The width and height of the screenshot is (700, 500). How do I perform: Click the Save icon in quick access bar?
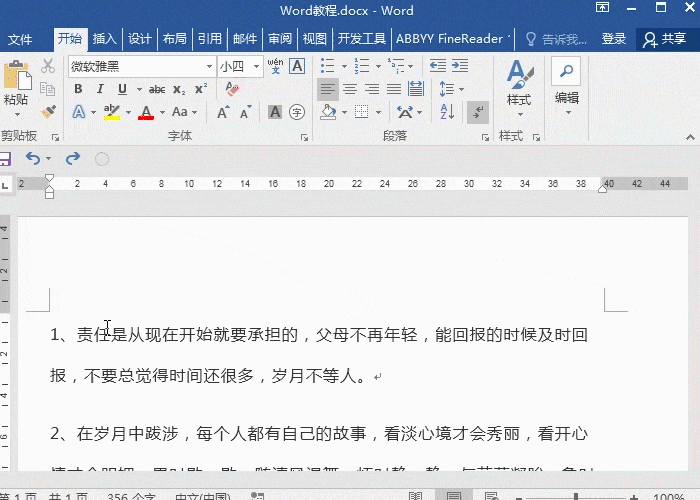(4, 159)
